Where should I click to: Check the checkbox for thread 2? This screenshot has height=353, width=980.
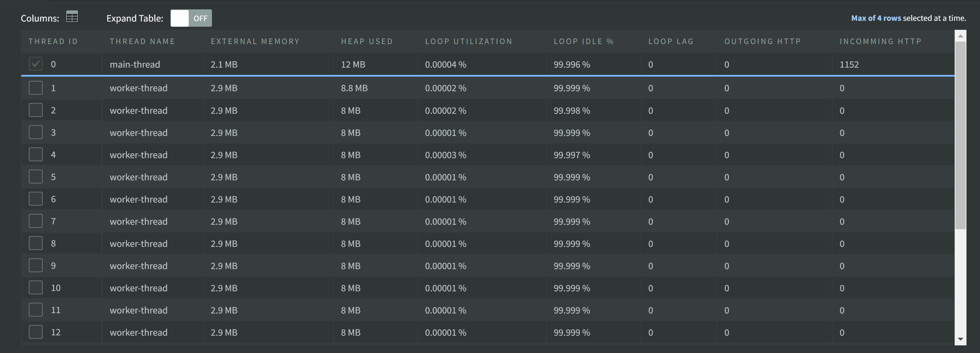pyautogui.click(x=36, y=110)
